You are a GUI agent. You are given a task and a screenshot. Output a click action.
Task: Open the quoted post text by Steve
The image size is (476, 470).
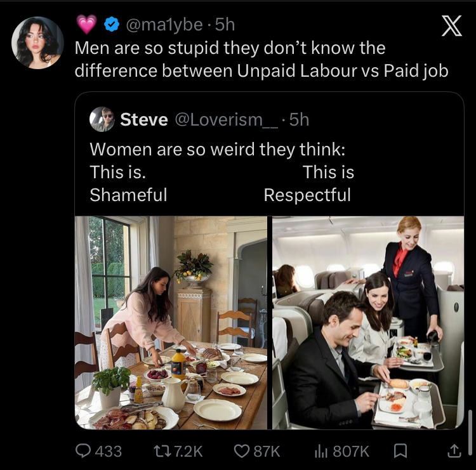click(221, 172)
